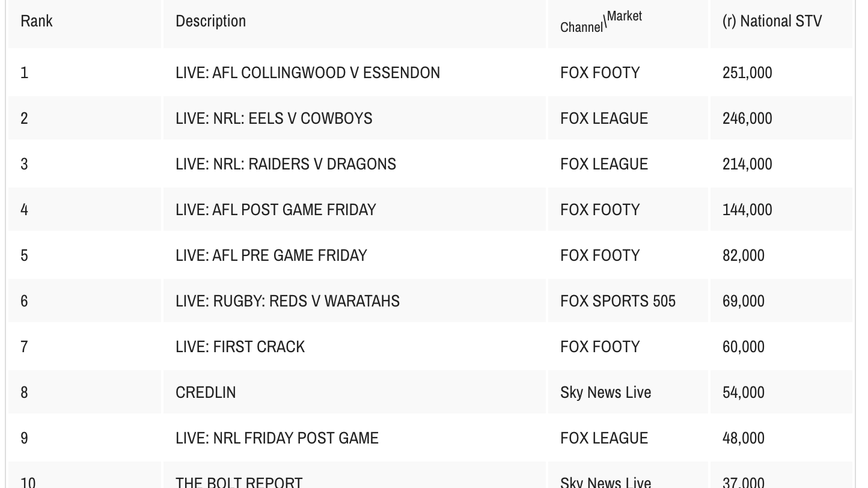Click the Channel\Market column header
The height and width of the screenshot is (488, 868).
pos(601,22)
